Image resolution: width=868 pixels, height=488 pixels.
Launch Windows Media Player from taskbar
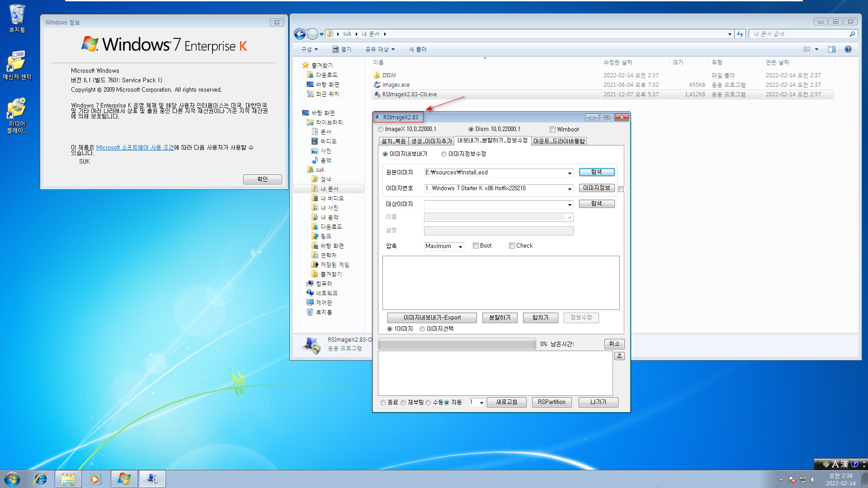(95, 479)
